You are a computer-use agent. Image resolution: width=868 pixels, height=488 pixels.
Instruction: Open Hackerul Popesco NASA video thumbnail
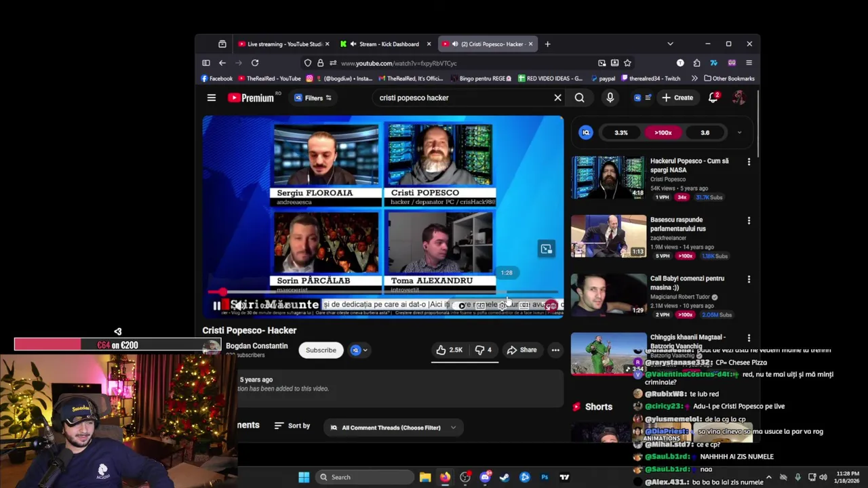[x=608, y=178]
